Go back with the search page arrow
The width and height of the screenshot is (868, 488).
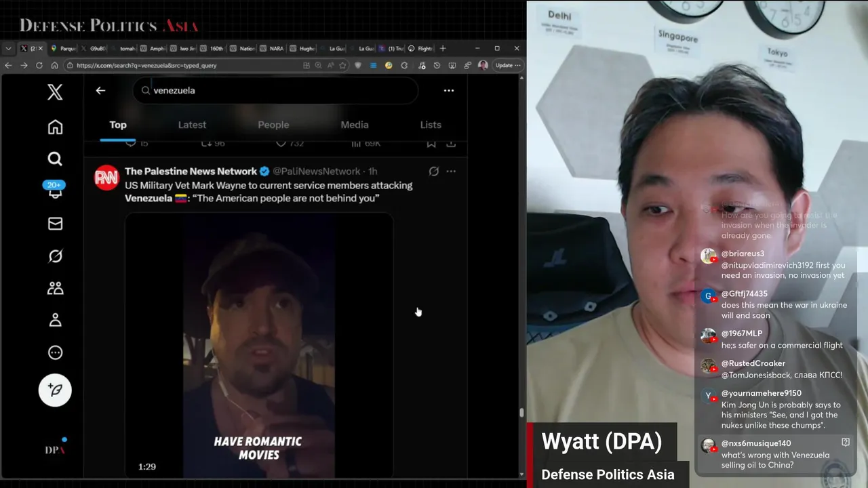point(100,90)
